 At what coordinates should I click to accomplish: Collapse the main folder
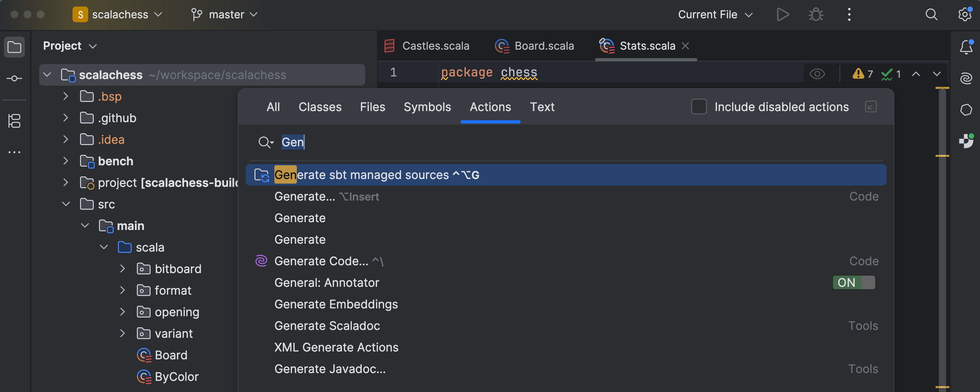point(85,226)
